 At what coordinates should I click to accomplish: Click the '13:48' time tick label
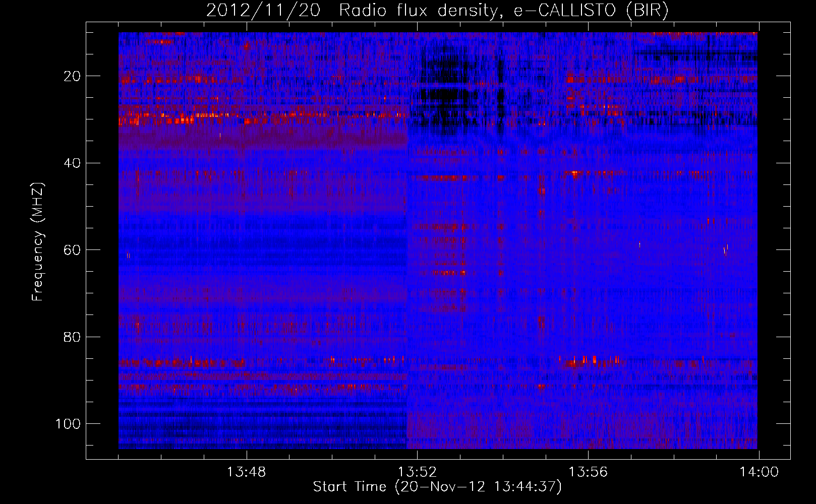point(246,472)
